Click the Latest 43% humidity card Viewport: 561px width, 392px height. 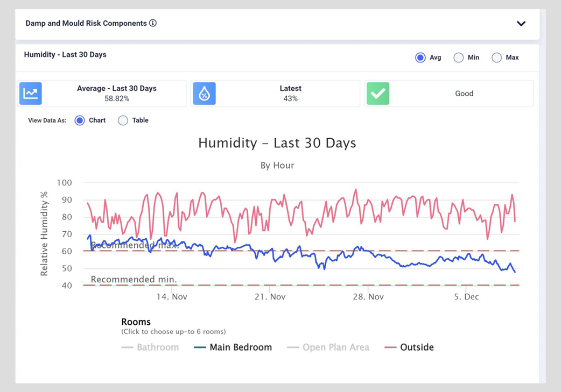(x=290, y=94)
